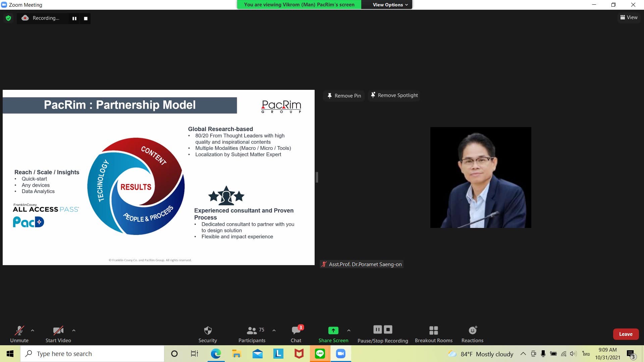Viewport: 644px width, 362px height.
Task: Pause recording in top-left recording bar
Action: [x=74, y=18]
